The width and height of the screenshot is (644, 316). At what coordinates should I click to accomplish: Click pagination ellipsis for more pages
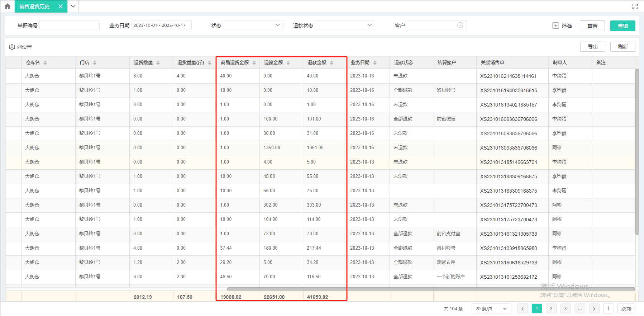point(580,308)
